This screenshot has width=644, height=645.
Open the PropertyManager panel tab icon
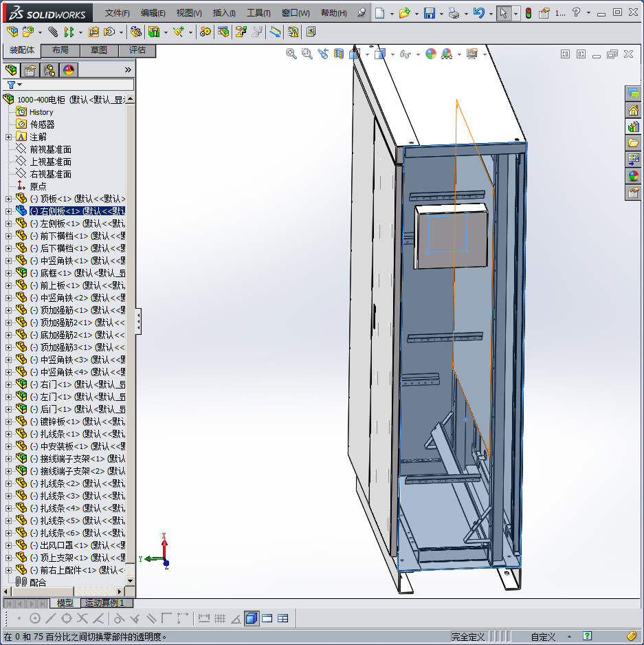(30, 70)
